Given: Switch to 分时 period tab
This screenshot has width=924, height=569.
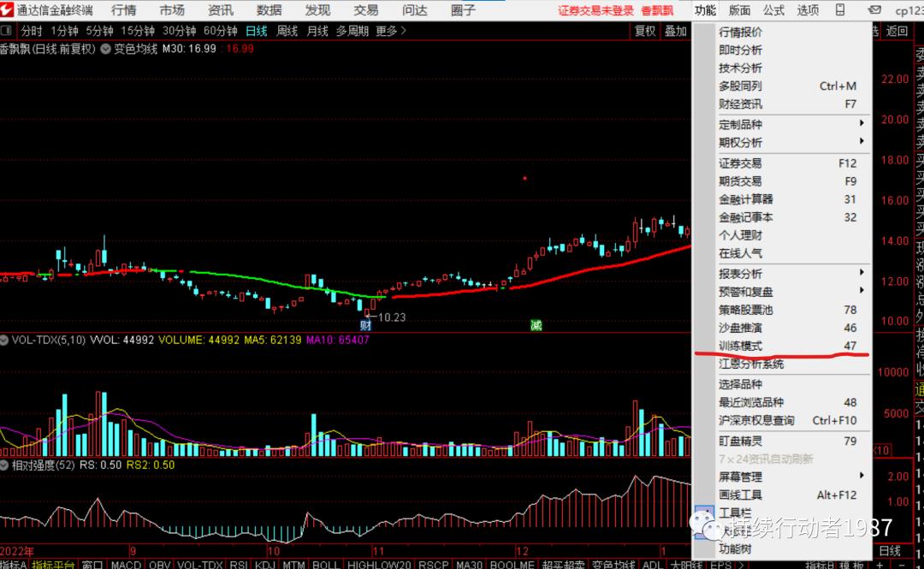Looking at the screenshot, I should pyautogui.click(x=32, y=31).
